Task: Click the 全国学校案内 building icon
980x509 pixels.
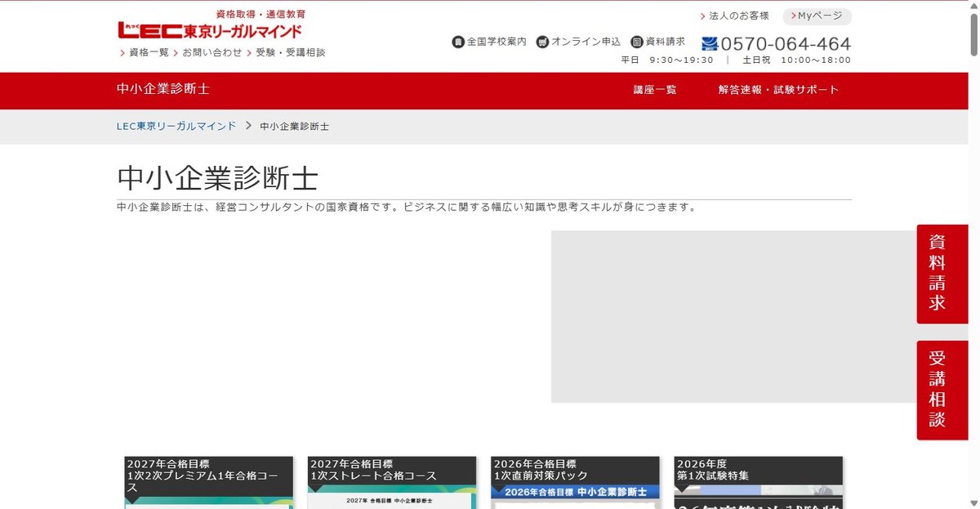Action: pos(458,42)
